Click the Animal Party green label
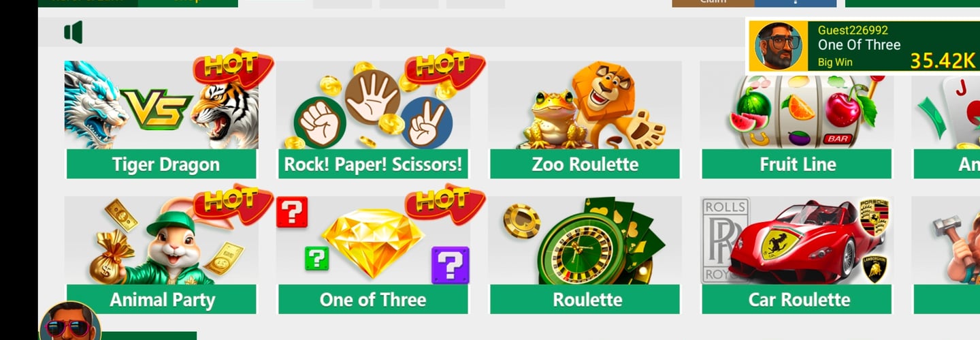This screenshot has width=980, height=340. (x=161, y=300)
